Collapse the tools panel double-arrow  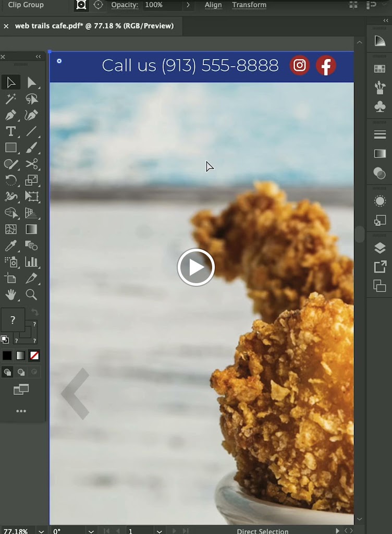38,56
